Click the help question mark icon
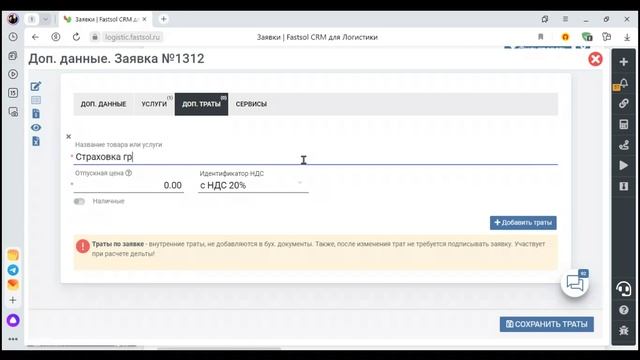 pos(623,310)
